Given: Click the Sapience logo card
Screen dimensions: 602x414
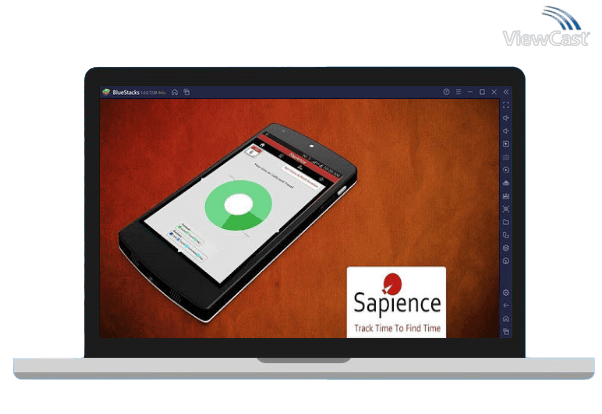Looking at the screenshot, I should pyautogui.click(x=396, y=302).
